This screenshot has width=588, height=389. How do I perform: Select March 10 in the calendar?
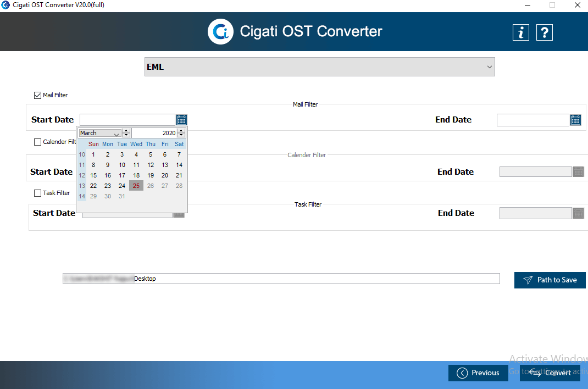[122, 165]
